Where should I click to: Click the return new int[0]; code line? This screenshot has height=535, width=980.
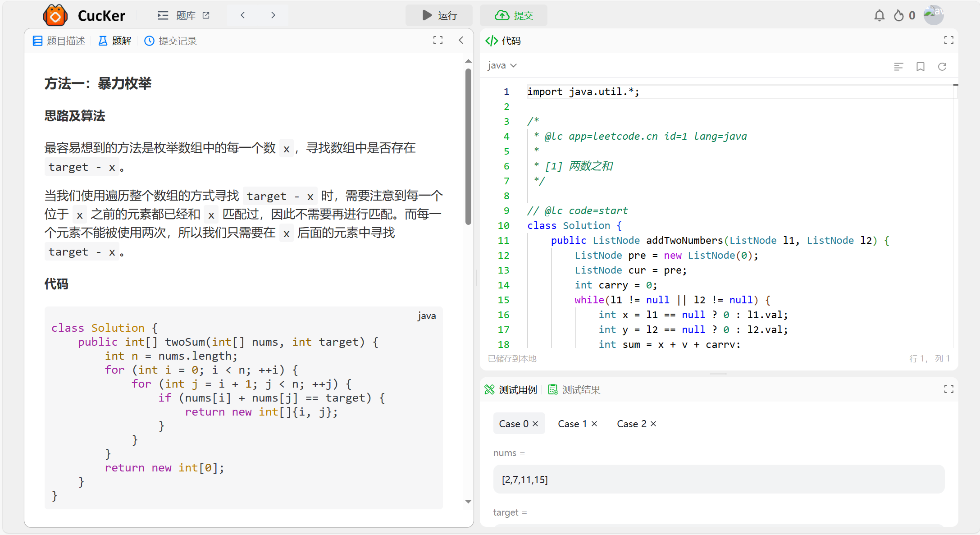pos(164,468)
